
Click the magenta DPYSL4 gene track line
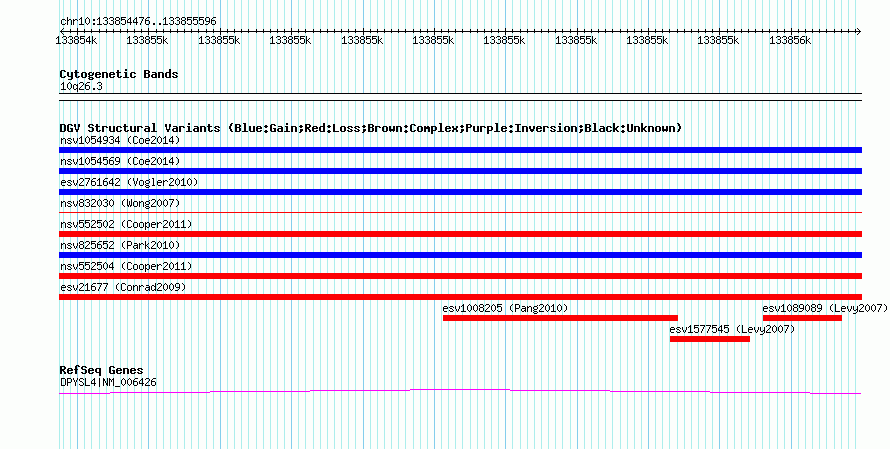[460, 391]
